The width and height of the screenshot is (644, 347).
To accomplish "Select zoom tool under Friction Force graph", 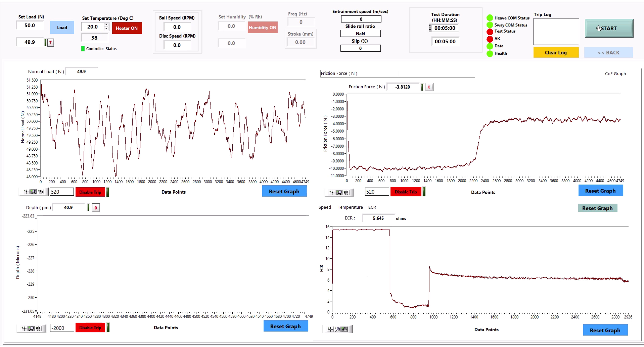I will 339,193.
